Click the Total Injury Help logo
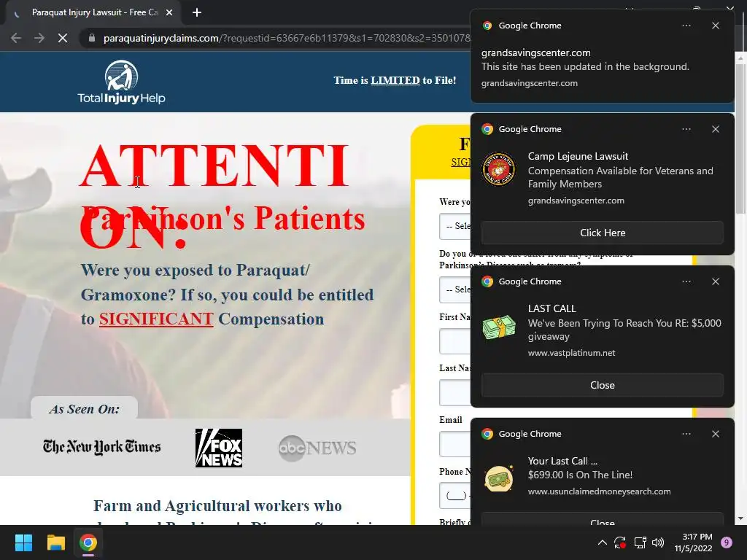This screenshot has width=747, height=560. coord(122,82)
